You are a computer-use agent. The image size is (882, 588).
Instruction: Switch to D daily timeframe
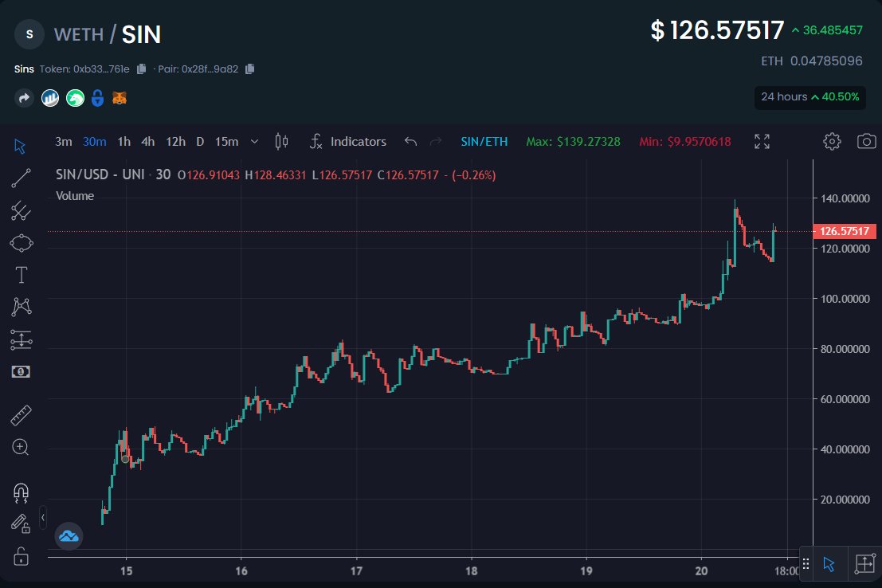click(x=200, y=142)
